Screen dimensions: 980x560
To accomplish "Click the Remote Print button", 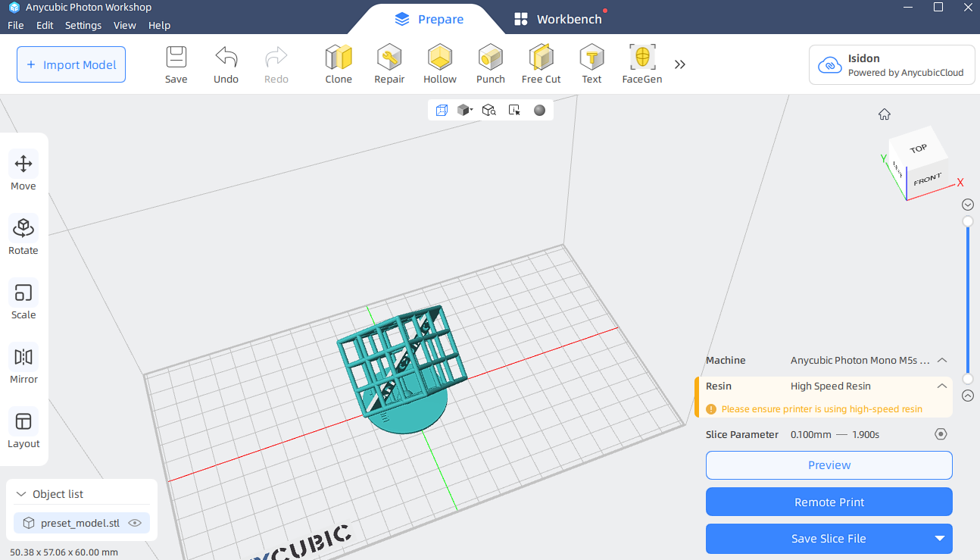I will tap(829, 502).
